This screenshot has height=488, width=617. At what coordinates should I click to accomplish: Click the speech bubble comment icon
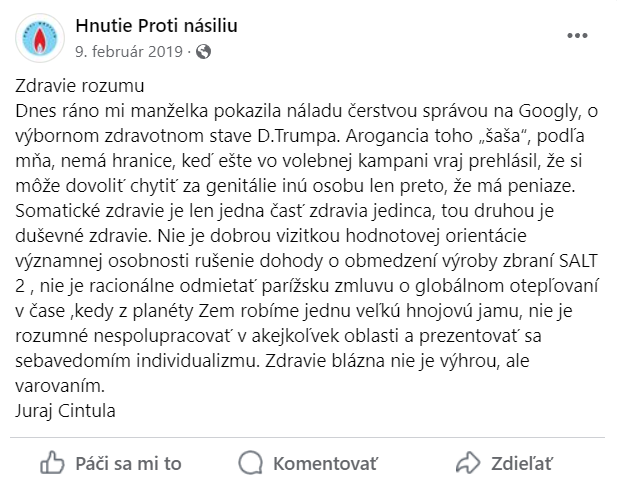pyautogui.click(x=250, y=462)
